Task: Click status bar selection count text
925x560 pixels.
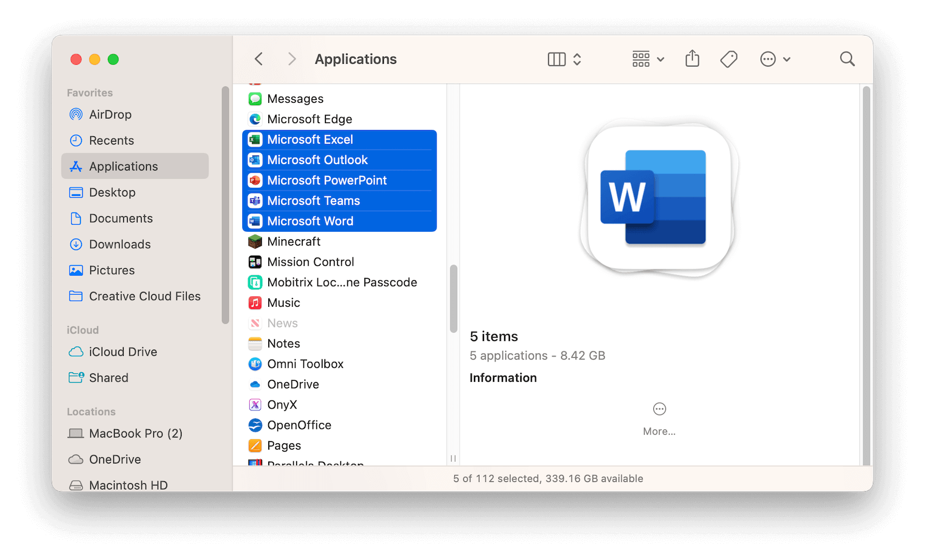Action: (x=548, y=479)
